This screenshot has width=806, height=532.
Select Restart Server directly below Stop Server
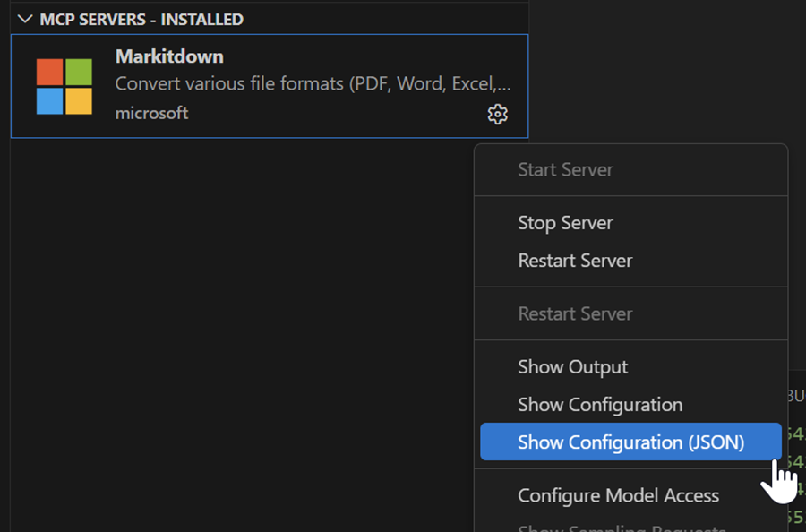(x=575, y=261)
